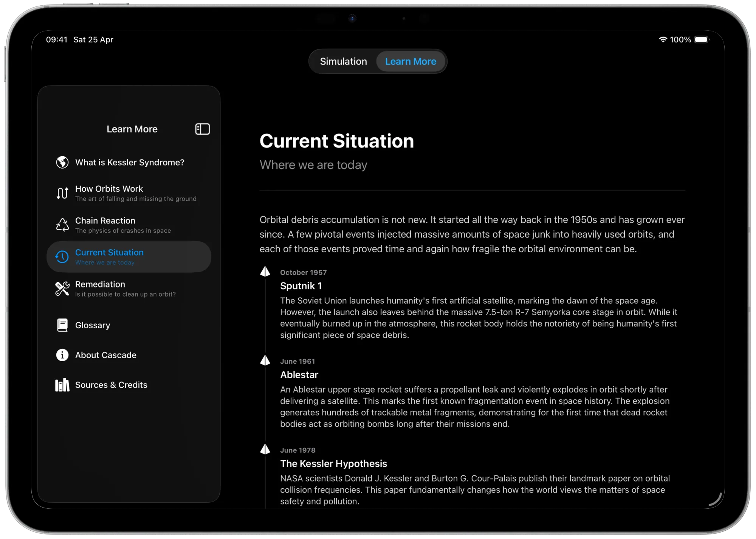Click the orbit path icon beside How Orbits Work
756x539 pixels.
click(x=62, y=193)
